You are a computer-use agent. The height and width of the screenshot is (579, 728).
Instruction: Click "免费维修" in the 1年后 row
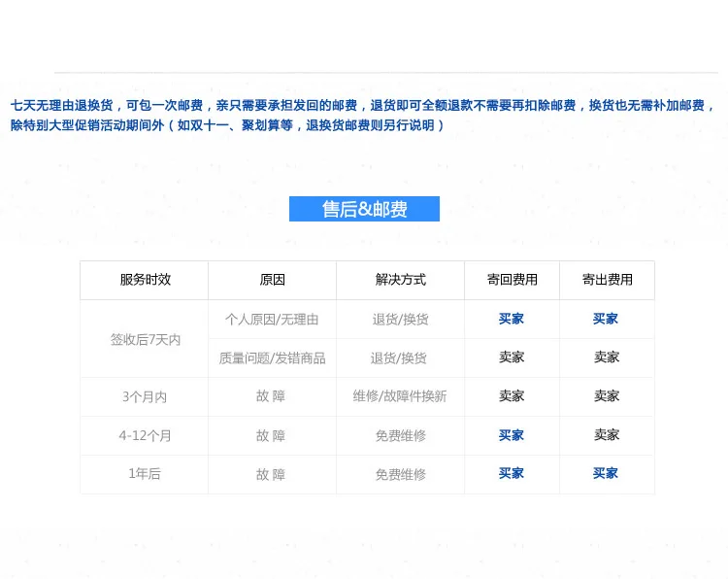pos(401,474)
